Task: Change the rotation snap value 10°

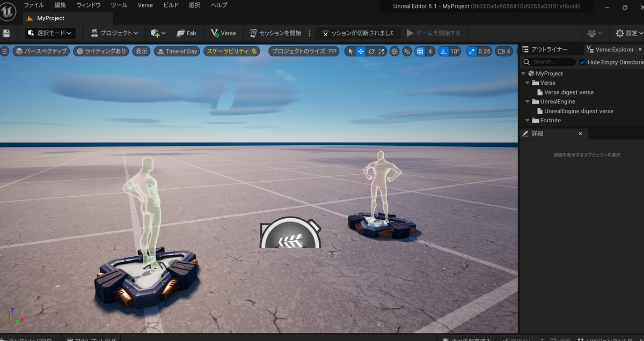Action: point(455,51)
